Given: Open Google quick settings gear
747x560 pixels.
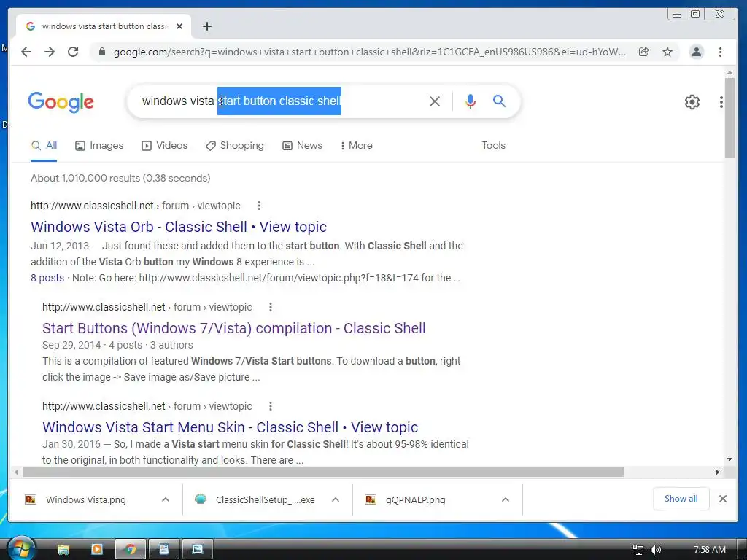Looking at the screenshot, I should [692, 102].
